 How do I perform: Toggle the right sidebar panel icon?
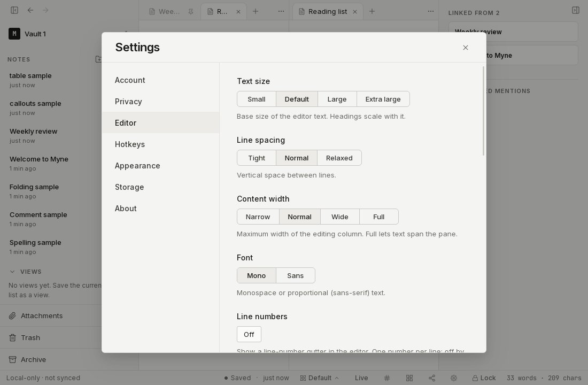tap(576, 10)
